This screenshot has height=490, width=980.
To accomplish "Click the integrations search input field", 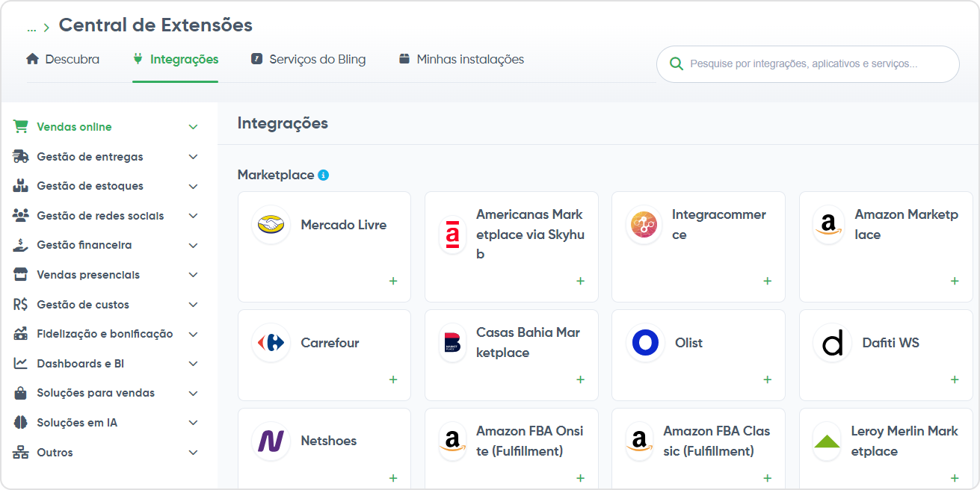I will tap(807, 64).
